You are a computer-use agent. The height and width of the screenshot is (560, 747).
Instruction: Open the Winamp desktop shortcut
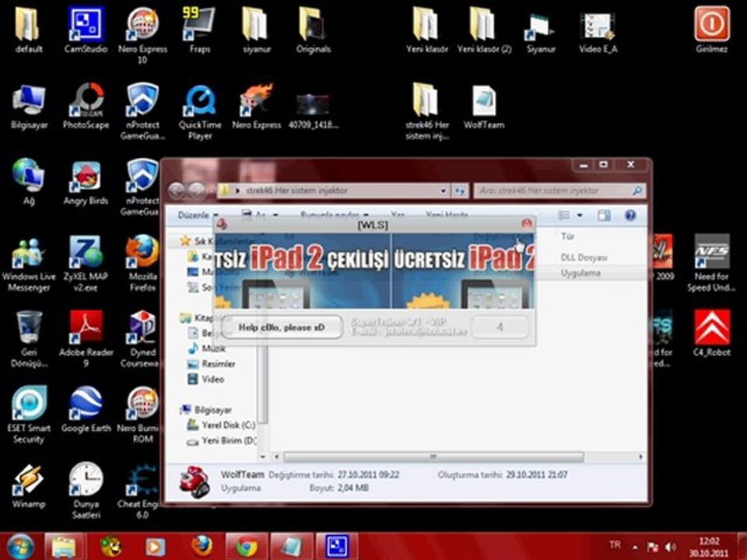tap(29, 485)
